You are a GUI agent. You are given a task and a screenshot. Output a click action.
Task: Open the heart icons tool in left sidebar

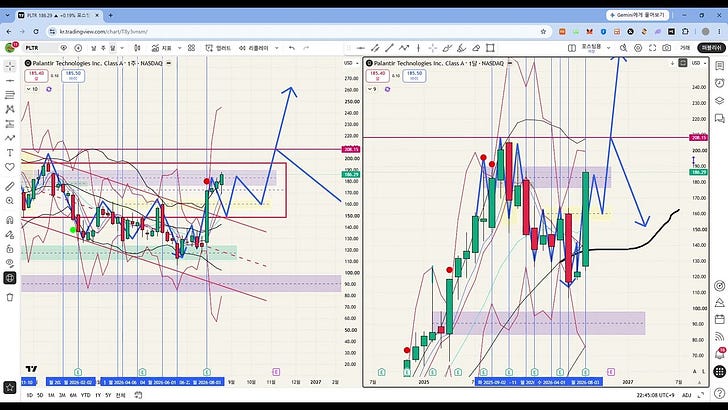[x=10, y=167]
